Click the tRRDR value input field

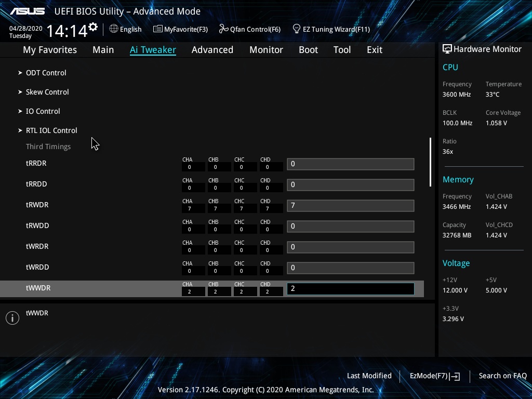click(x=351, y=164)
